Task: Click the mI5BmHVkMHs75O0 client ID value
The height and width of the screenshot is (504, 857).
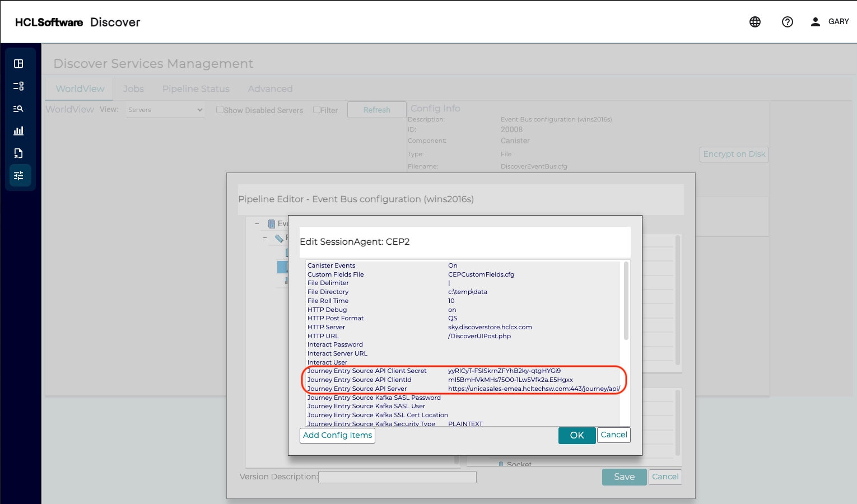Action: (510, 380)
